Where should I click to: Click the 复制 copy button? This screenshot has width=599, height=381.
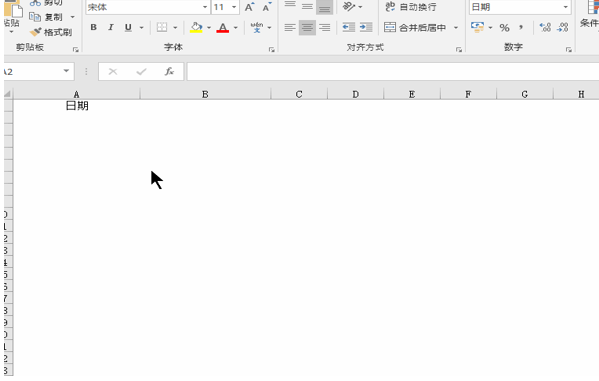(x=46, y=17)
